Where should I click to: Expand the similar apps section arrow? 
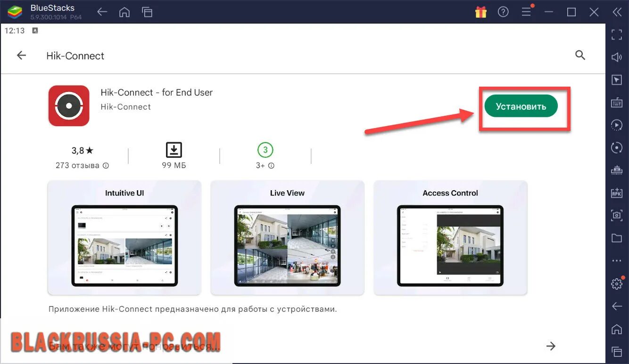550,347
